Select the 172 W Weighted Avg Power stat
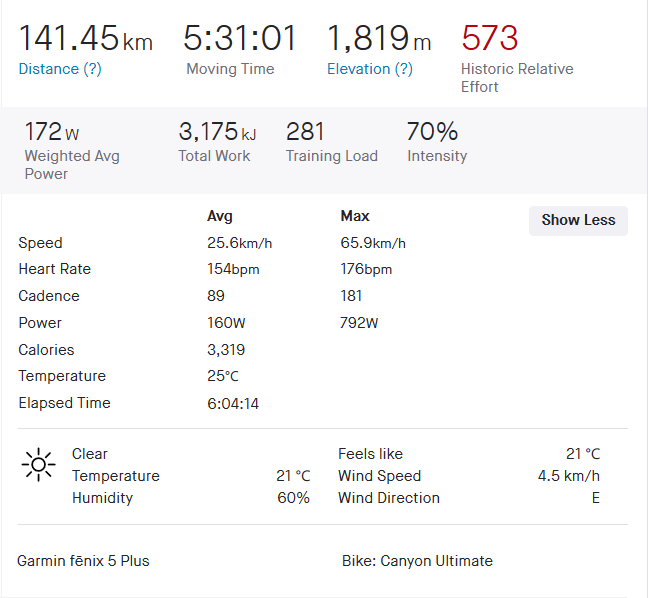Screen dimensions: 648x598 (52, 131)
